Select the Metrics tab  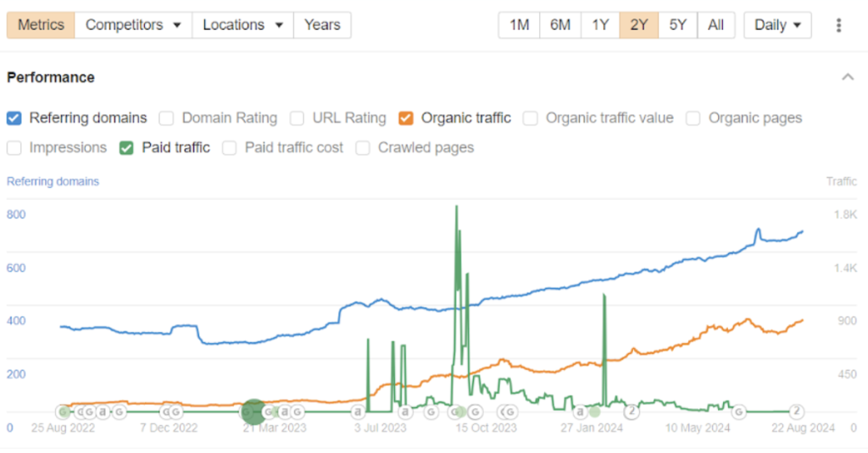click(x=41, y=25)
